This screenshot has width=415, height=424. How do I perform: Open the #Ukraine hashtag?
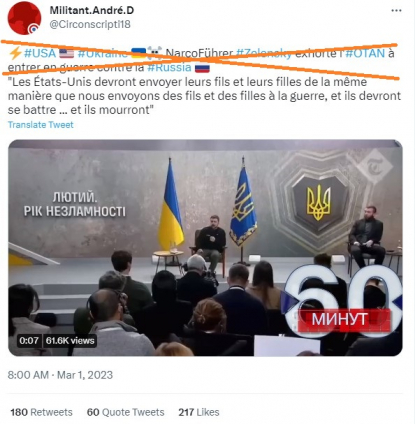[103, 53]
